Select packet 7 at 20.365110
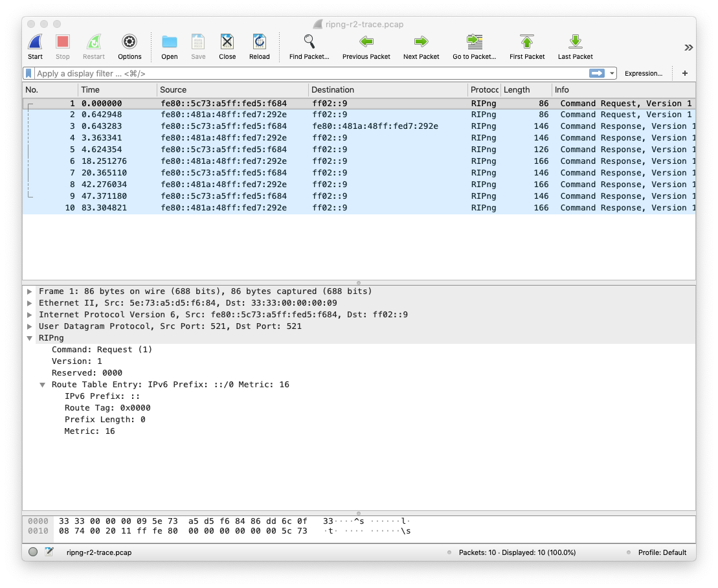The image size is (718, 588). (x=359, y=173)
